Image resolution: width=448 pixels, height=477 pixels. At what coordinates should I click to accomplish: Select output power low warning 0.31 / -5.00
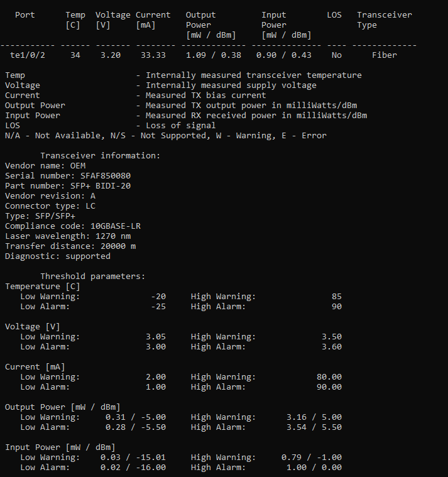[x=136, y=417]
